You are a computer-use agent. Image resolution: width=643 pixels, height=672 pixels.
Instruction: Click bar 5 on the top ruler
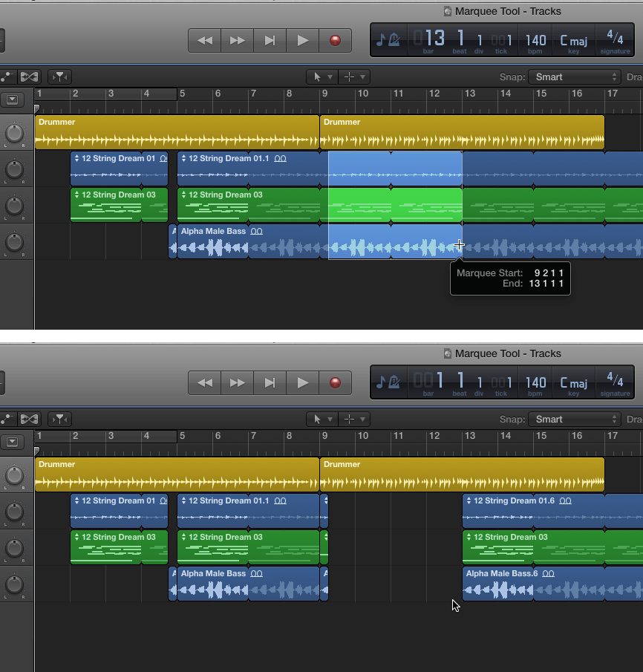pyautogui.click(x=182, y=94)
